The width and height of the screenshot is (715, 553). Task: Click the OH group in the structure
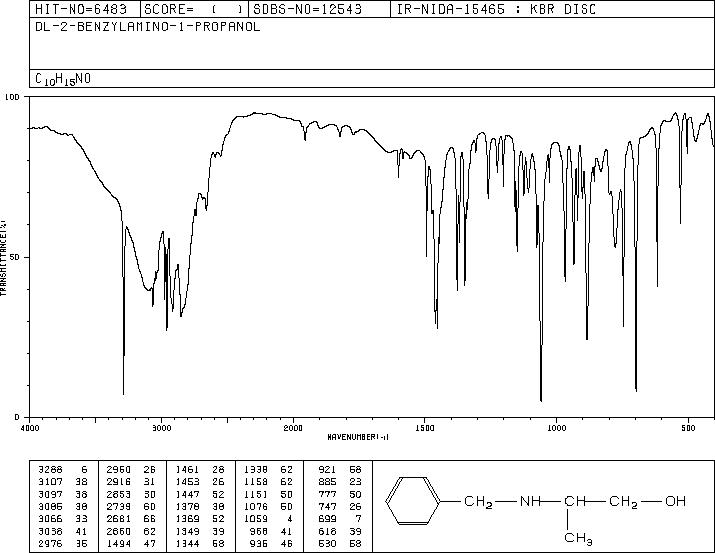675,501
